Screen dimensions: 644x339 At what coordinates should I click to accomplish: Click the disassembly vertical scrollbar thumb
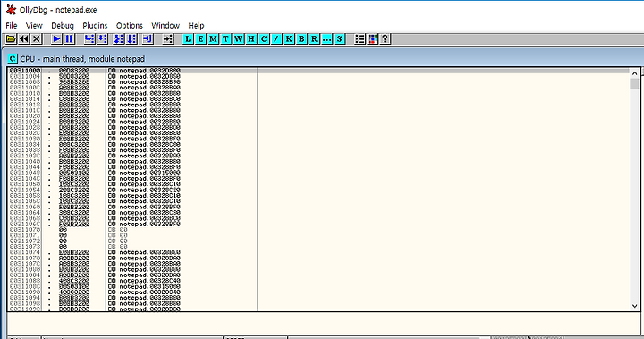pos(634,84)
